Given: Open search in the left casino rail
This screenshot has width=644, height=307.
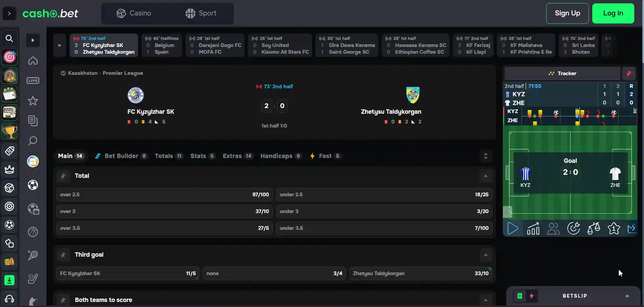Looking at the screenshot, I should (x=9, y=39).
